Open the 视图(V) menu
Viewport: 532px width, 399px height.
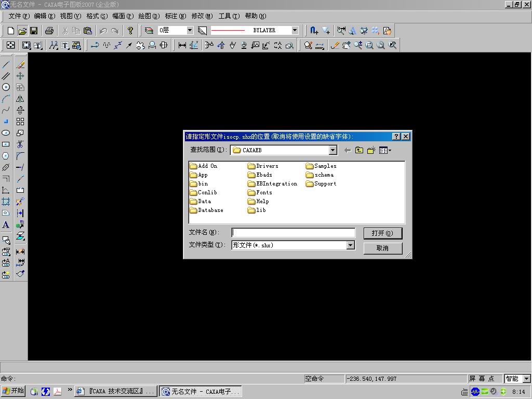(x=71, y=16)
